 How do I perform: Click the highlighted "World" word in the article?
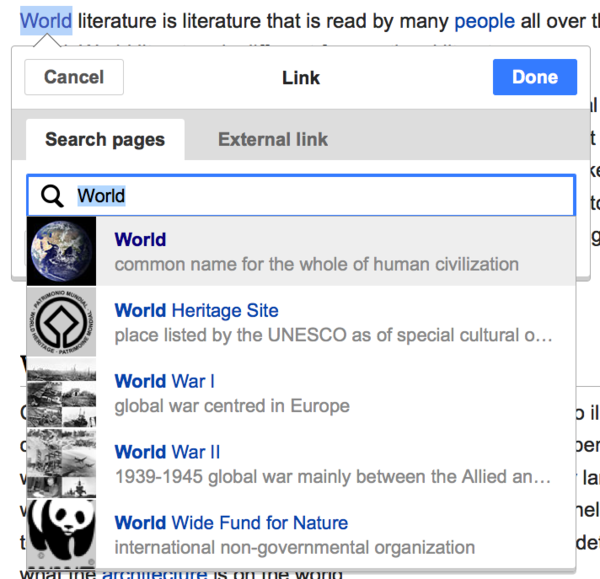(46, 20)
